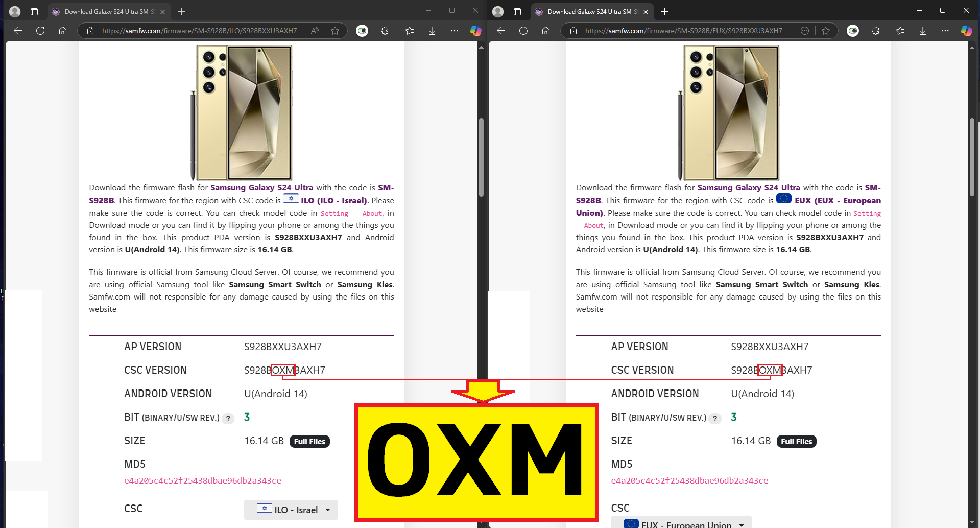The image size is (980, 528).
Task: Open Extensions puzzle icon in ILO window
Action: 385,31
